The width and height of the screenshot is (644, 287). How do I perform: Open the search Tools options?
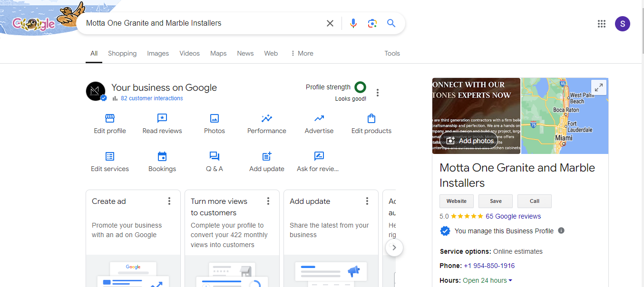coord(392,53)
